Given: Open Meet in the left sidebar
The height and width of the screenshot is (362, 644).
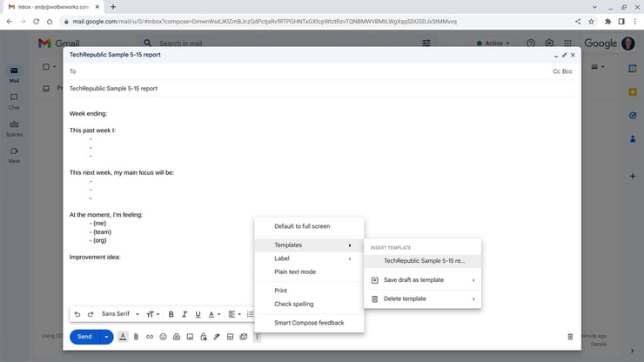Looking at the screenshot, I should 14,155.
